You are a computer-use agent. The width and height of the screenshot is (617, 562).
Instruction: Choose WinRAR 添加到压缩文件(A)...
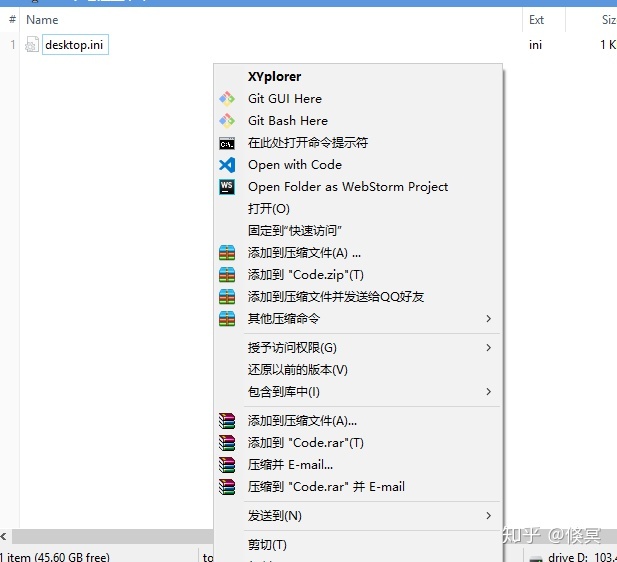[x=358, y=421]
